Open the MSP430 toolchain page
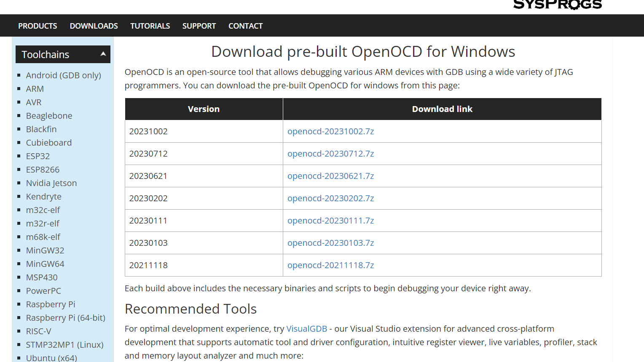Screen dimensions: 644x362 [x=42, y=277]
